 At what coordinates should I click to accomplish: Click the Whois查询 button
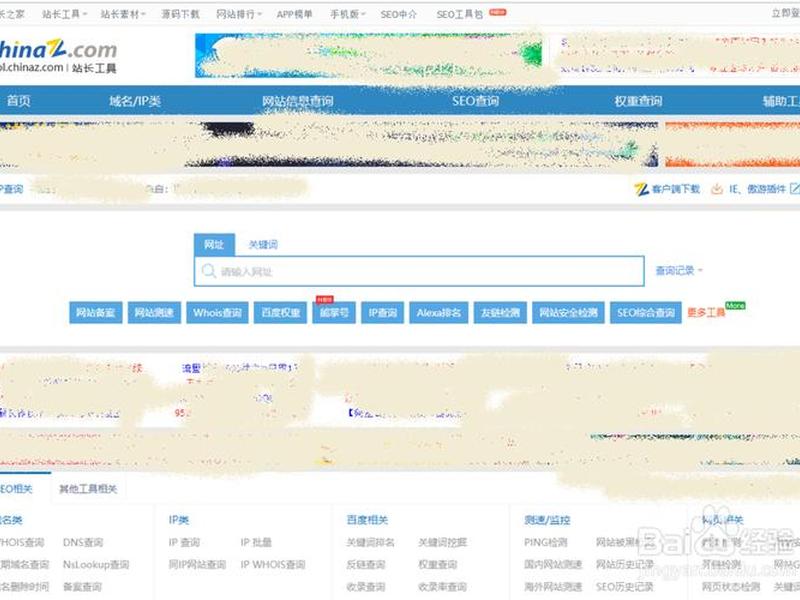[x=217, y=312]
